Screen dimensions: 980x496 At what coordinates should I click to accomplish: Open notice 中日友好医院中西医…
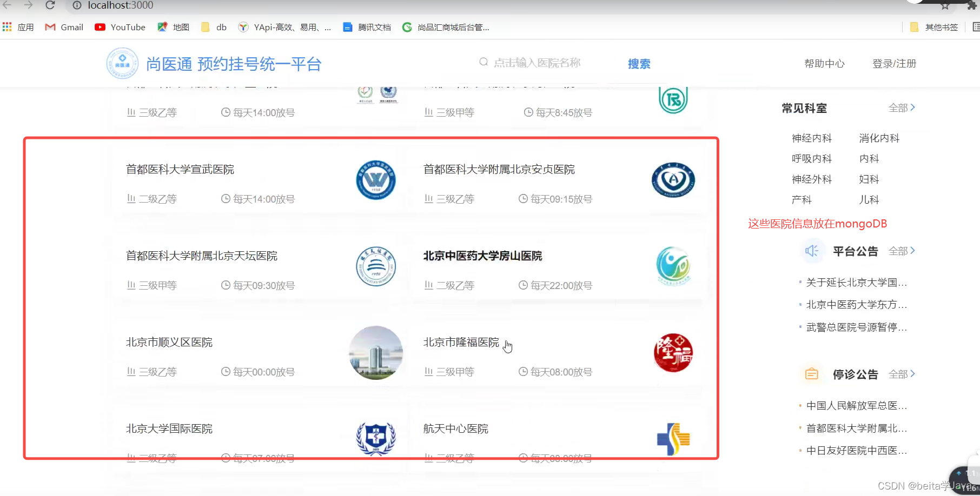857,451
